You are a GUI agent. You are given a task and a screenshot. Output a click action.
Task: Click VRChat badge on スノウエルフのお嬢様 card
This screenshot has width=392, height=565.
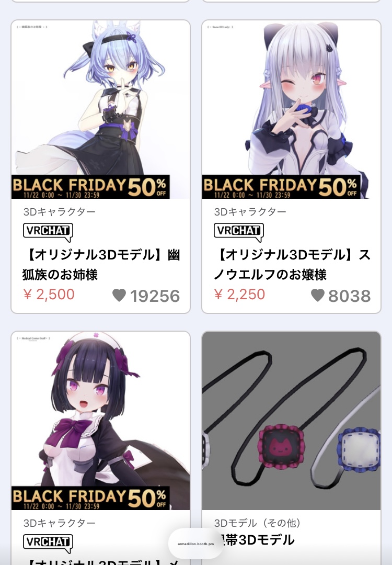pos(239,232)
